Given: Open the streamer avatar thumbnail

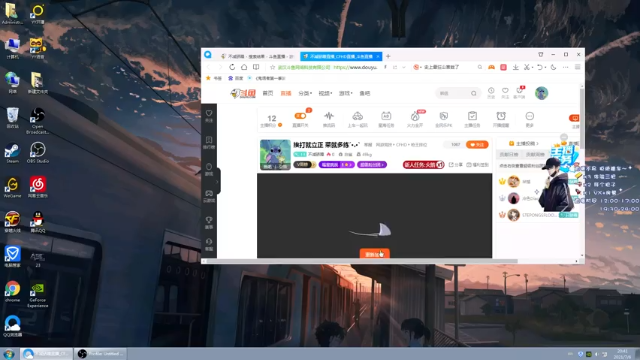Looking at the screenshot, I should [276, 155].
